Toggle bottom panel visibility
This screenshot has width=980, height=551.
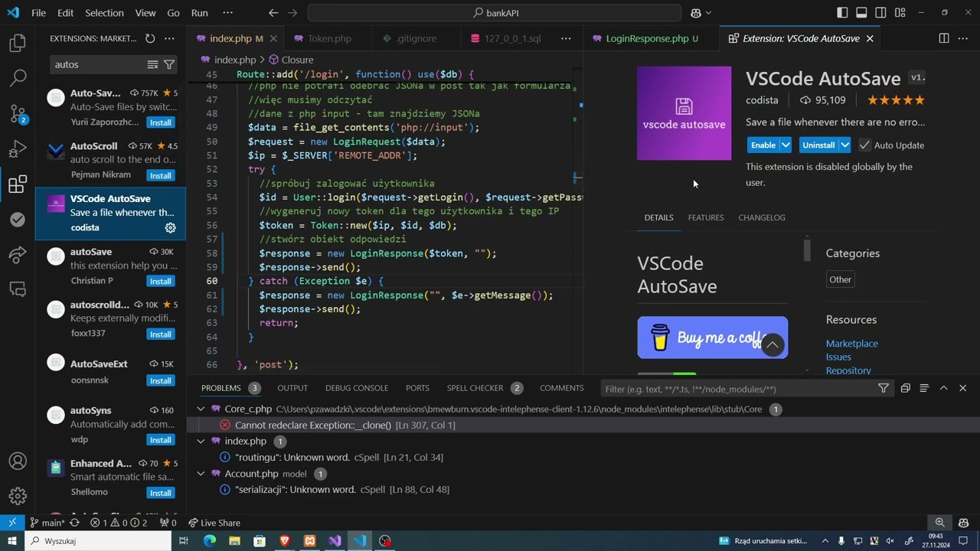point(861,13)
